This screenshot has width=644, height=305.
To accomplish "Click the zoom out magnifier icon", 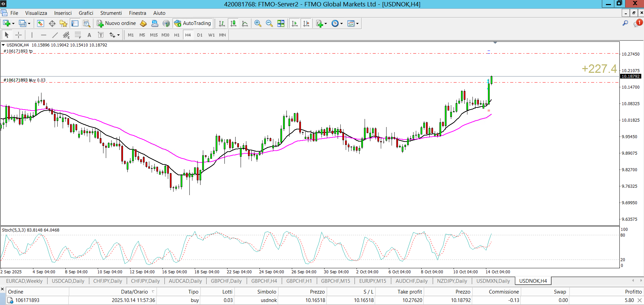I will point(269,23).
